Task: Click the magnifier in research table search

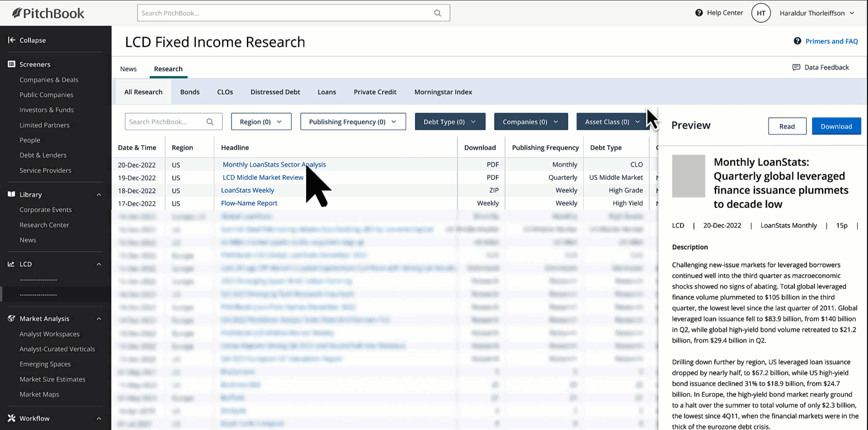Action: (x=210, y=122)
